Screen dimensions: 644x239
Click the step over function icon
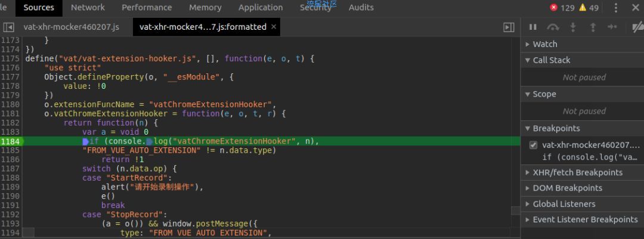[x=553, y=27]
